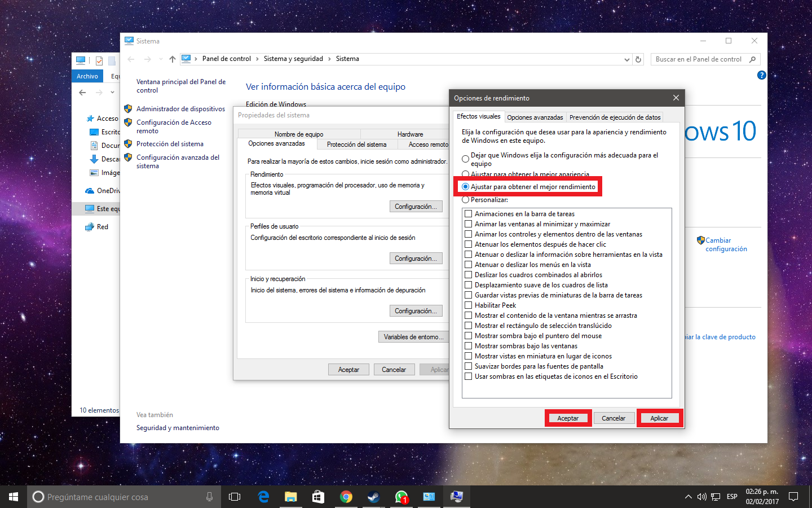Click the Cortana microphone icon
Viewport: 812px width, 508px height.
pyautogui.click(x=209, y=497)
